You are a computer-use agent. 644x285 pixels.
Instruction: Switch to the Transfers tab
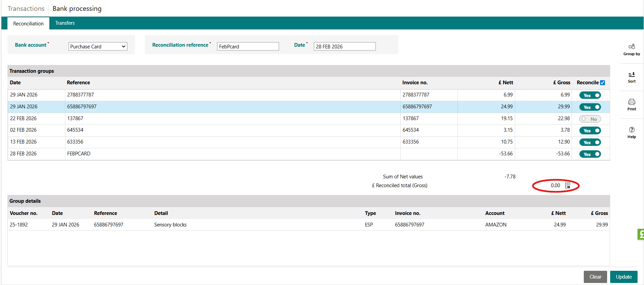point(65,23)
